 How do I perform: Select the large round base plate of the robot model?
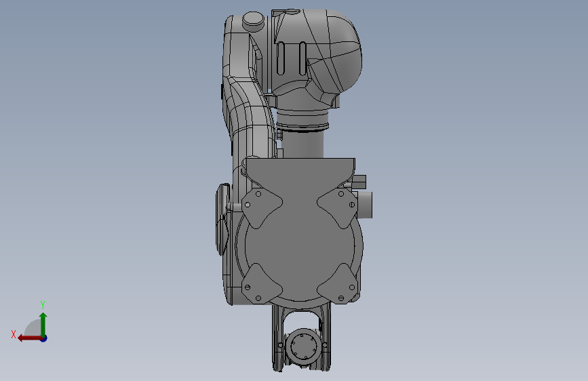coord(299,247)
